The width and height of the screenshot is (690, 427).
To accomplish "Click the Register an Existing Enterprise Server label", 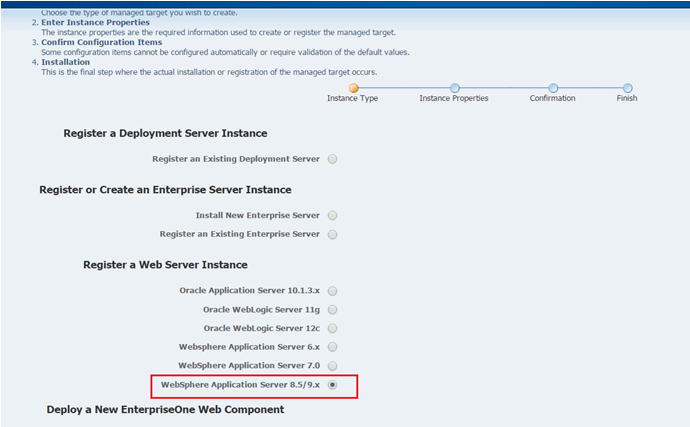I will point(239,234).
